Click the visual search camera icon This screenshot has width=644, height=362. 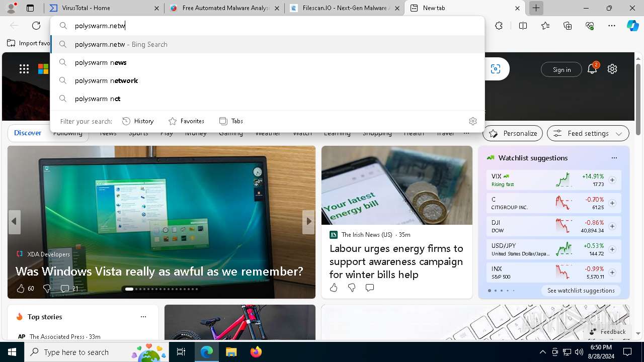click(x=496, y=69)
